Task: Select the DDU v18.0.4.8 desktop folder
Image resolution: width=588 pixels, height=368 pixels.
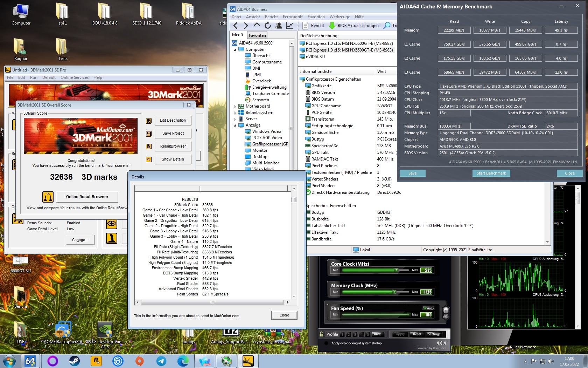Action: 105,14
